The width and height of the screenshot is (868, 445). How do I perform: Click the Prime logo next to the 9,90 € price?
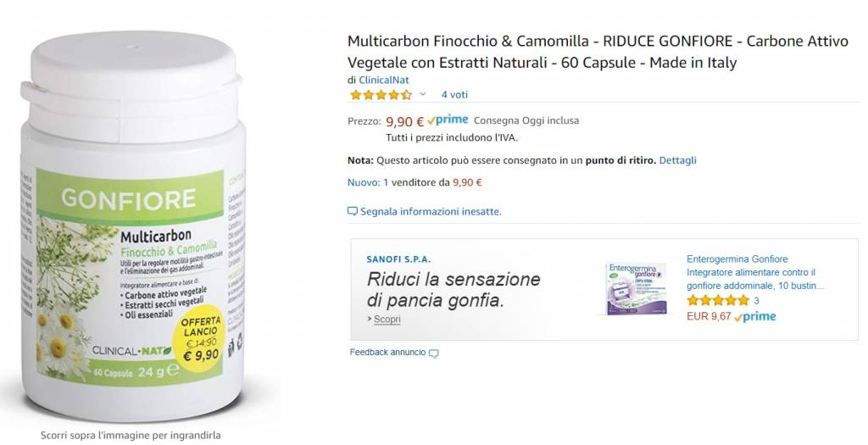(448, 120)
